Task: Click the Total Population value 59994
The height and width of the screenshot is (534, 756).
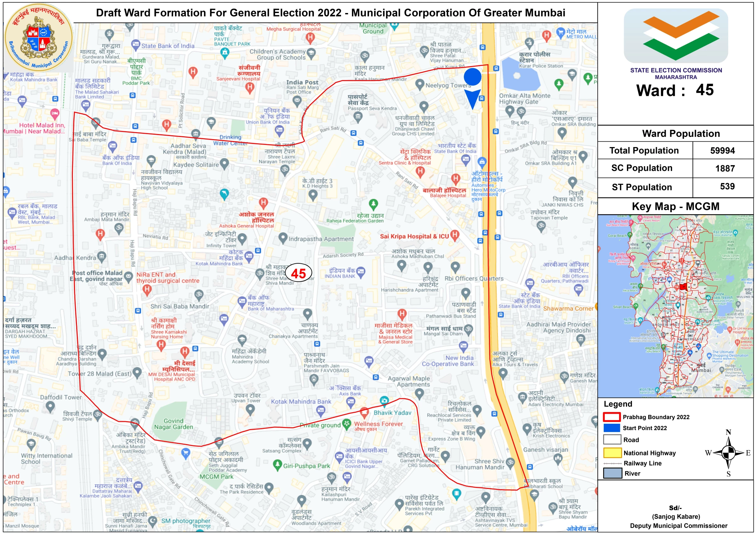Action: point(722,151)
